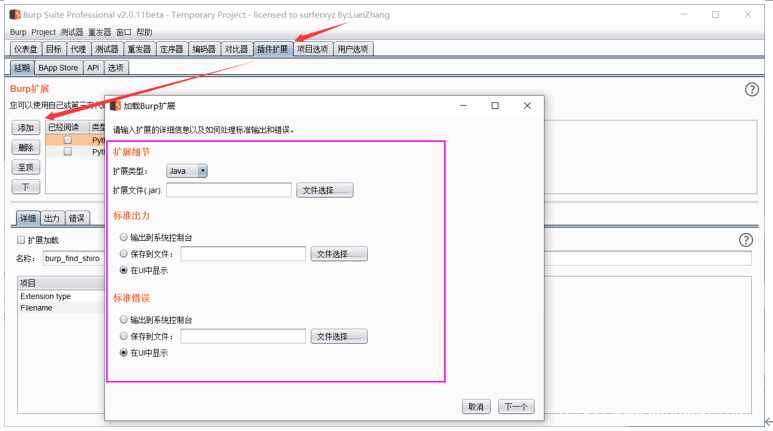Switch to the 对比器 tab
Viewport: 773px width, 431px height.
pos(237,49)
